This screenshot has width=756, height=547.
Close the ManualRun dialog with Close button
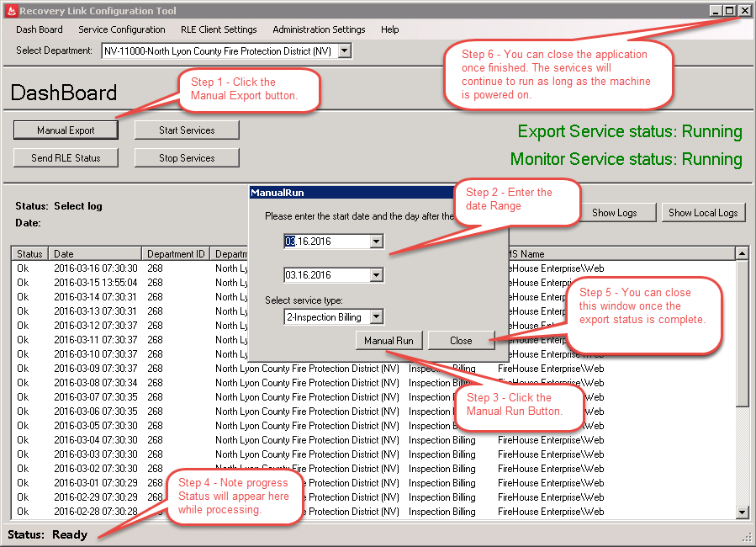pos(461,341)
